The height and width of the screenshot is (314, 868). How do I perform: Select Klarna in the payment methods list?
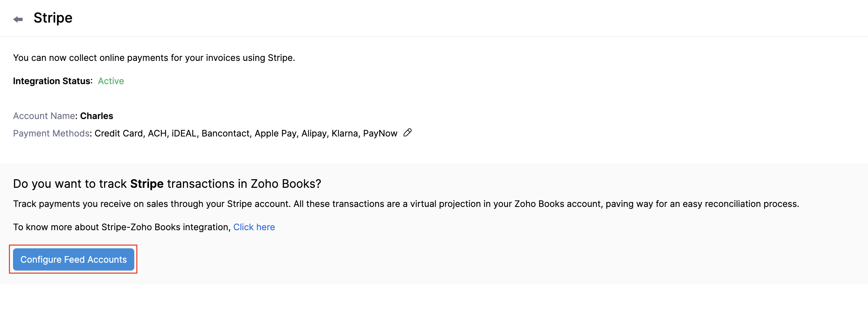tap(345, 133)
